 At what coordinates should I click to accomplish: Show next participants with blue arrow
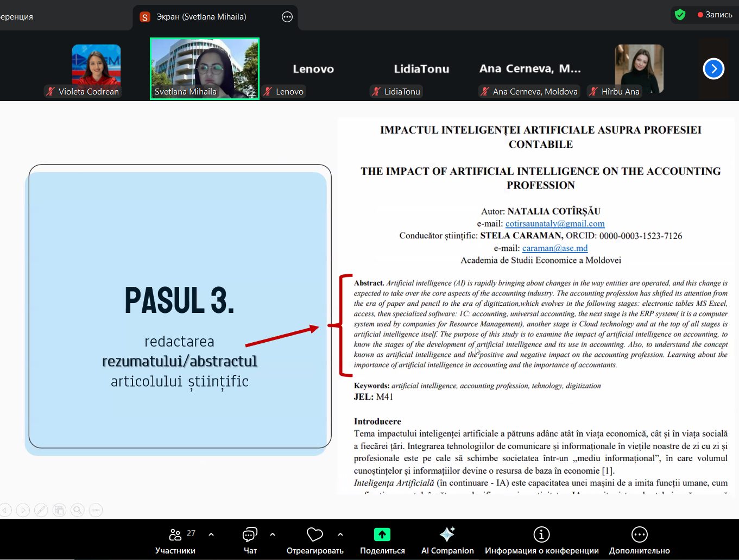coord(713,69)
